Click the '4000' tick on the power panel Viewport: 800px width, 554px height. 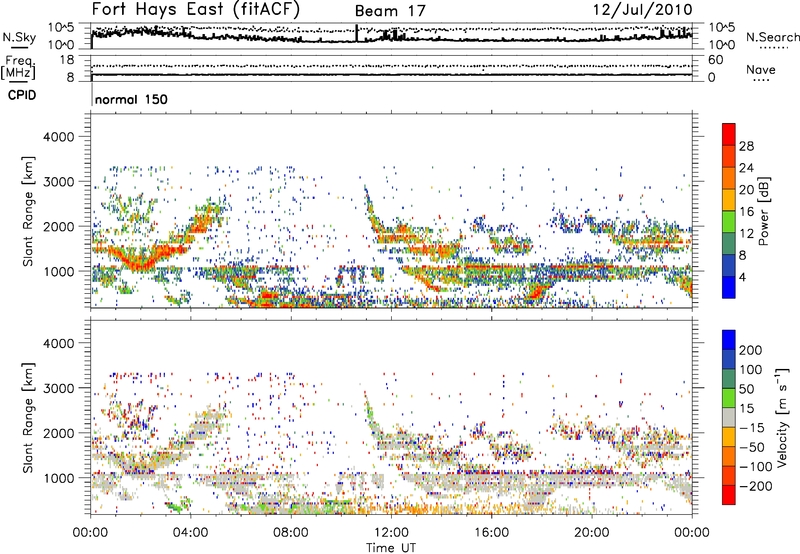pyautogui.click(x=59, y=137)
